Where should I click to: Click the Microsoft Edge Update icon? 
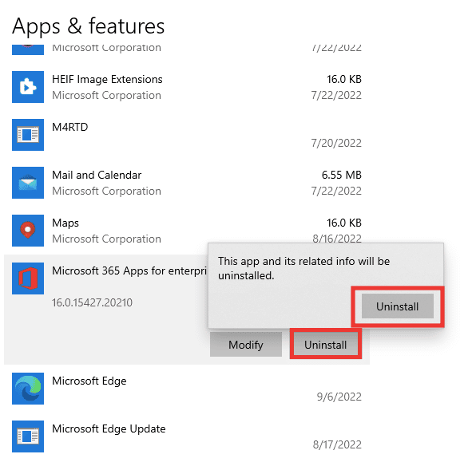point(28,436)
